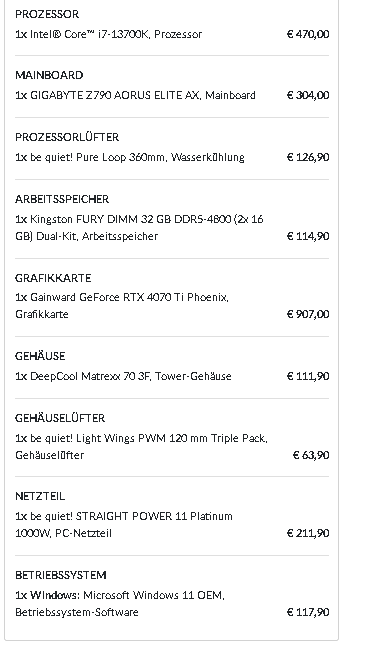This screenshot has width=378, height=661.
Task: Open STRAIGHT POWER 11 Platinum 1000W item
Action: 124,525
